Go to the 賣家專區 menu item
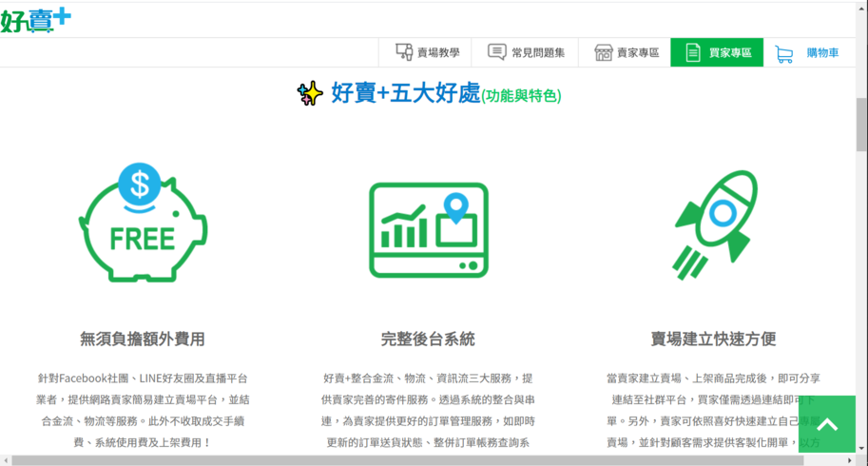Screen dimensions: 868x466 (x=627, y=52)
